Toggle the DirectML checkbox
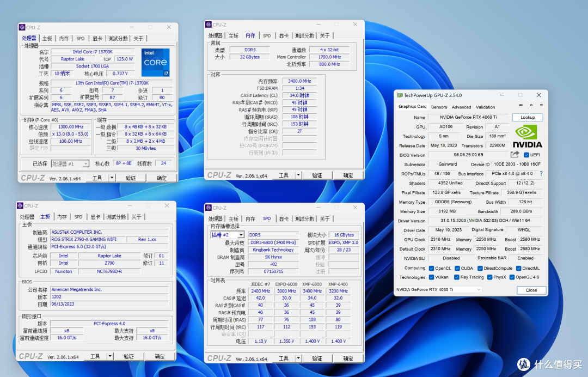Image resolution: width=588 pixels, height=377 pixels. [x=518, y=268]
